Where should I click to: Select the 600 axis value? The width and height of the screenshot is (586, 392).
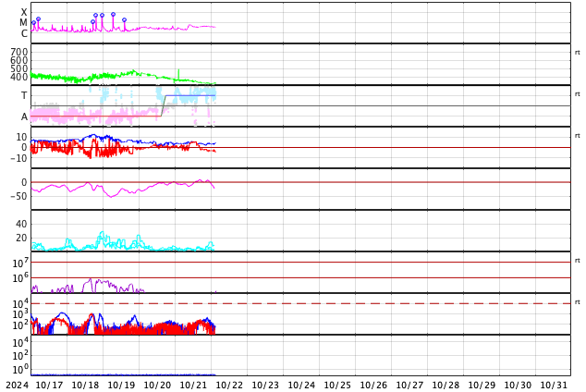coord(19,60)
